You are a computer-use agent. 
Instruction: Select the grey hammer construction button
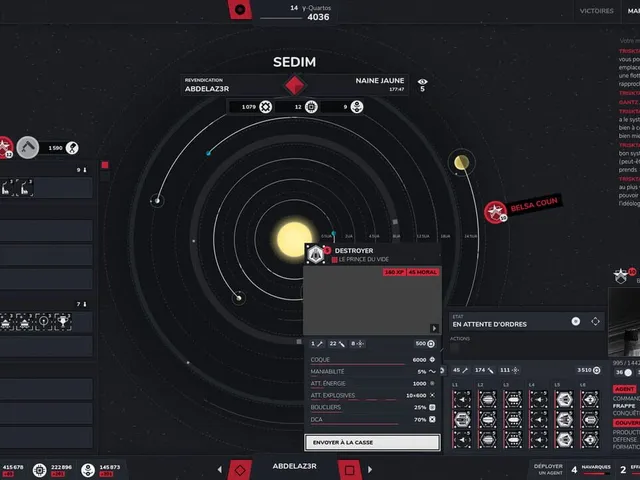pos(28,147)
